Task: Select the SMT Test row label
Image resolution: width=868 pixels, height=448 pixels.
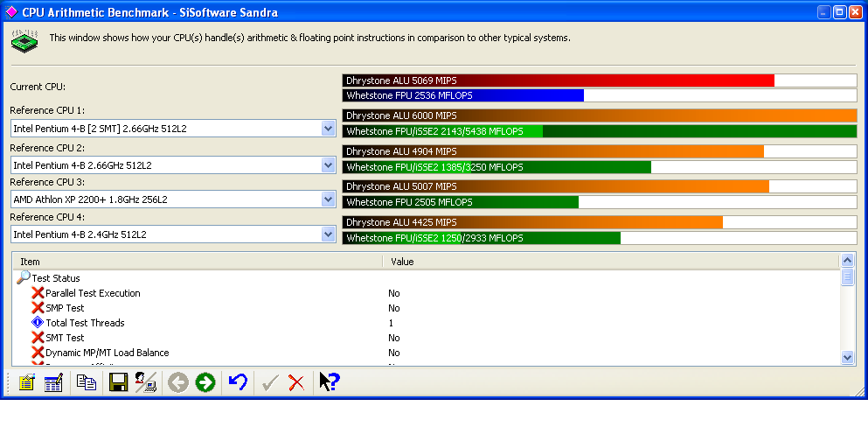Action: pos(66,339)
